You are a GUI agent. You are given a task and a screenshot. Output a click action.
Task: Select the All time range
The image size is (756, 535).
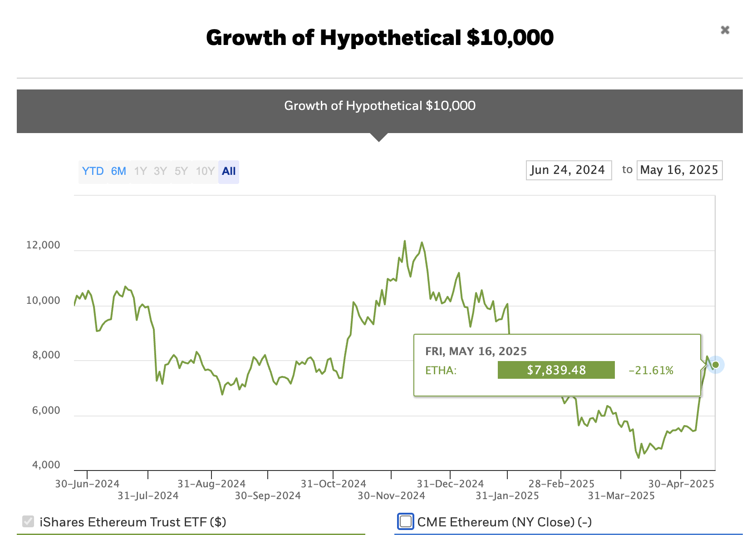click(x=229, y=171)
